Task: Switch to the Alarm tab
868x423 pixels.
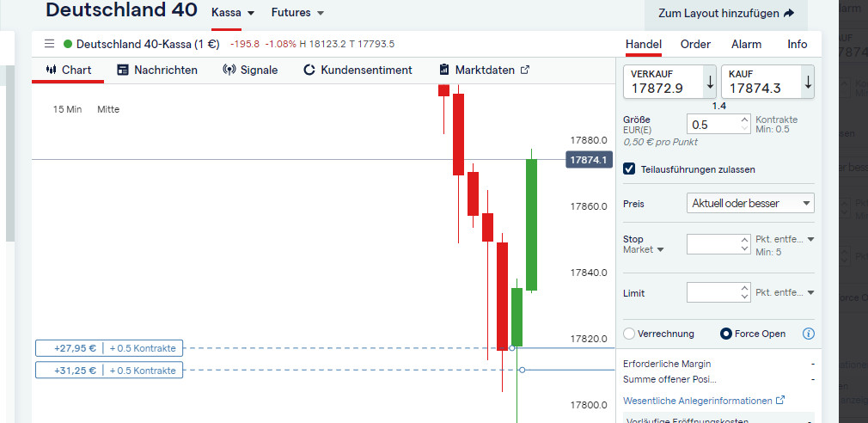Action: click(x=746, y=45)
